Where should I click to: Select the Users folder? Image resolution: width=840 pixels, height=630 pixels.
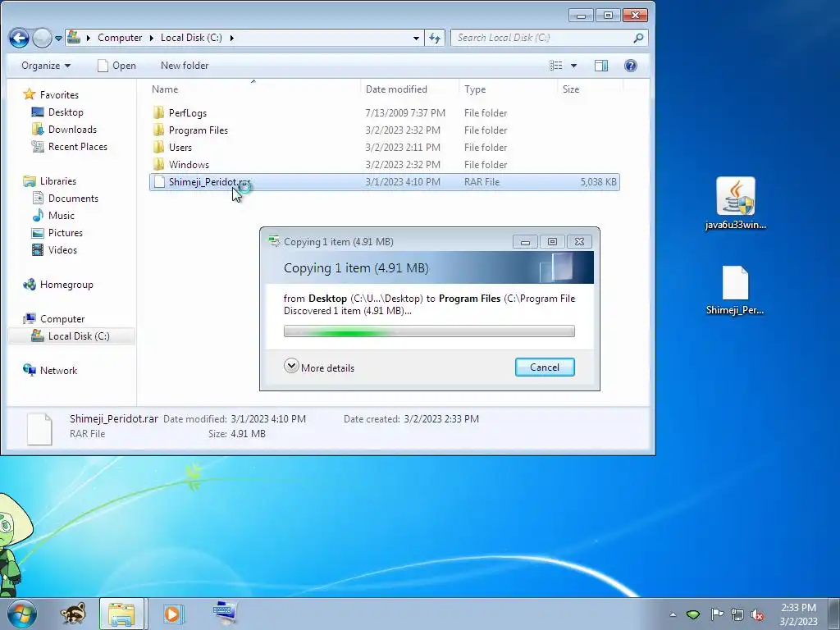point(384,148)
